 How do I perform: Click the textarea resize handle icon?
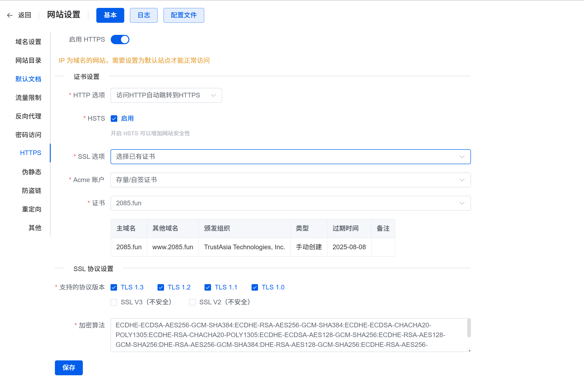coord(469,351)
